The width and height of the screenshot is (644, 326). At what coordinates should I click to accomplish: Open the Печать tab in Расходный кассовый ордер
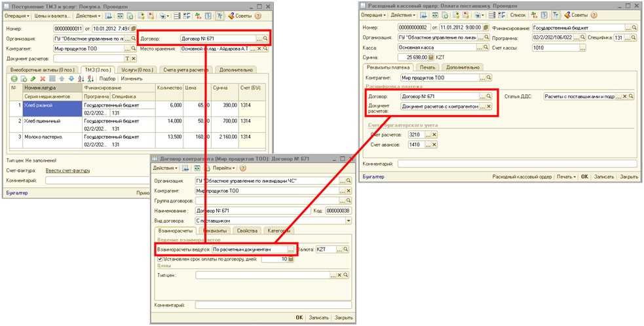point(427,67)
